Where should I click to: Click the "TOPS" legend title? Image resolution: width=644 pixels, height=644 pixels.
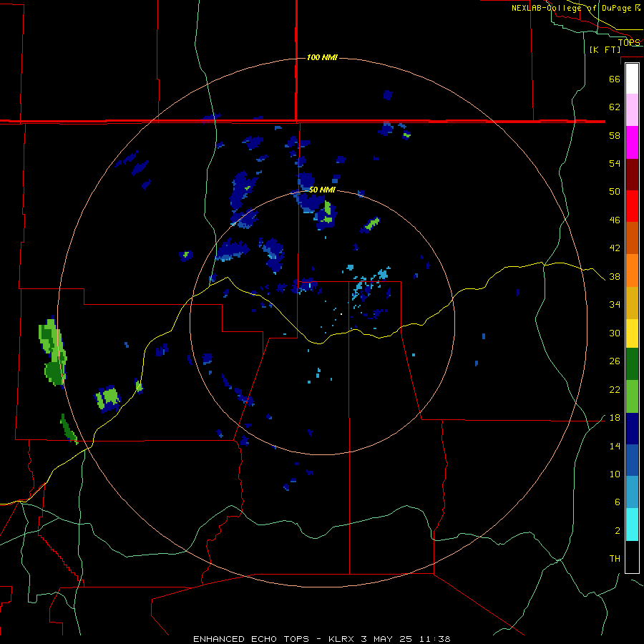[x=629, y=42]
